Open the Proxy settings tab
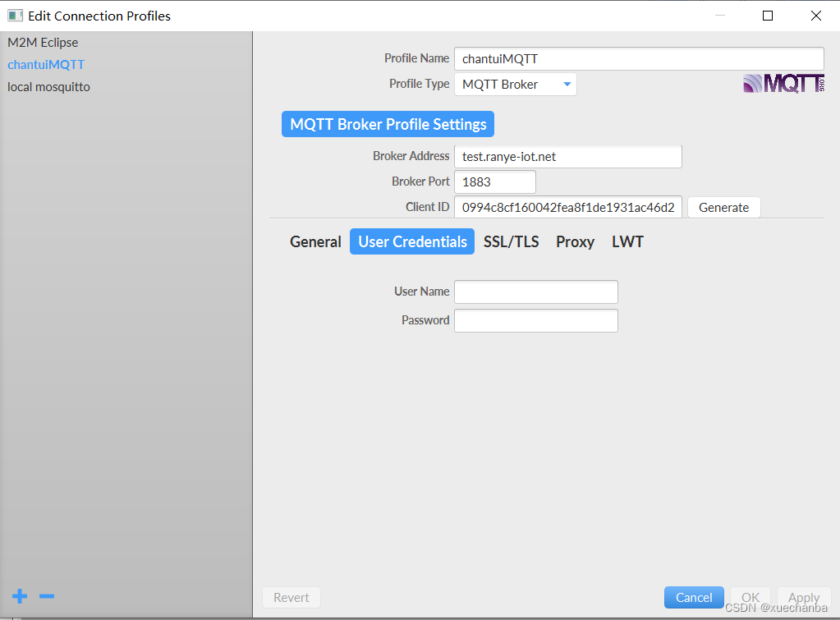Image resolution: width=840 pixels, height=620 pixels. click(x=575, y=241)
